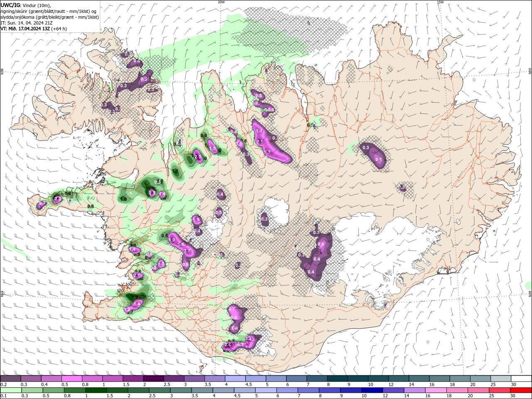
Task: Click the 20W longitude label
Action: pyautogui.click(x=221, y=2)
